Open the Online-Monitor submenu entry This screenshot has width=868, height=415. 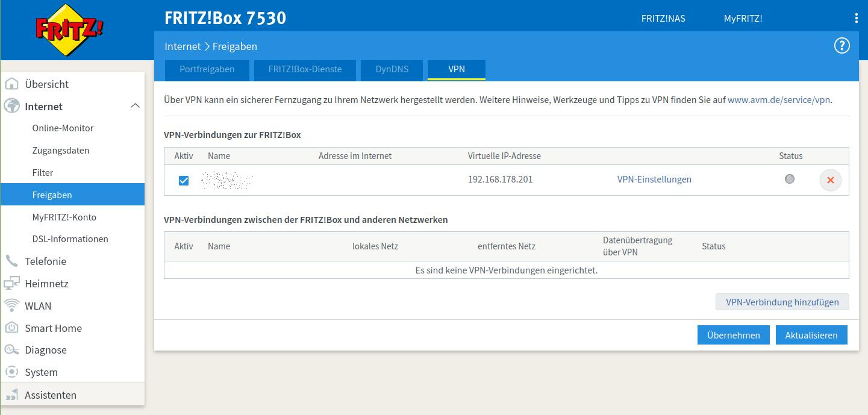click(x=63, y=128)
